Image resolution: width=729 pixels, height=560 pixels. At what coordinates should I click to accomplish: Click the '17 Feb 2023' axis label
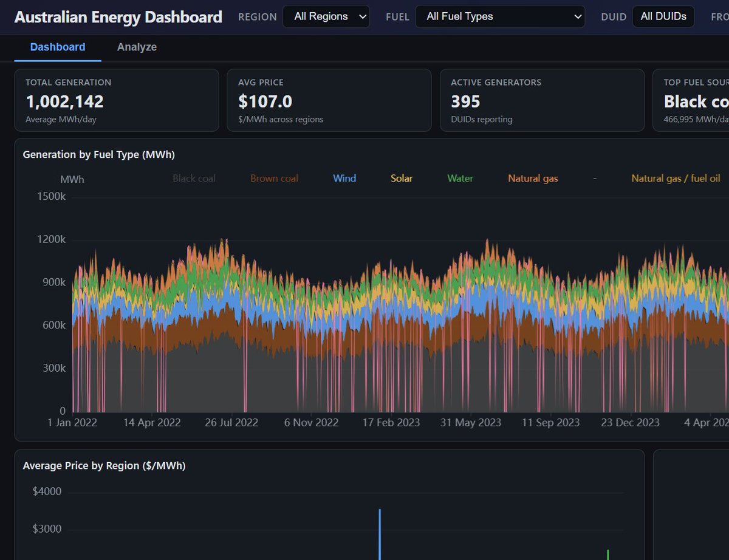(x=391, y=422)
